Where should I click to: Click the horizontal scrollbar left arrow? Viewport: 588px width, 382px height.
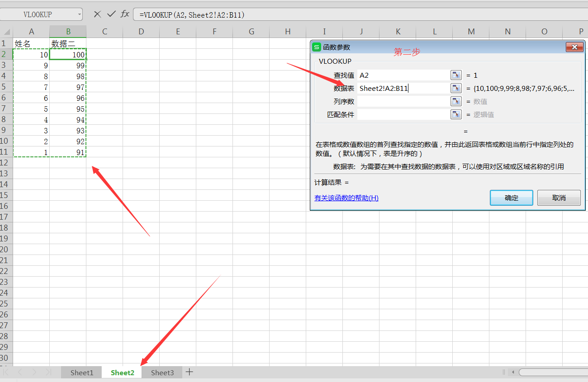click(x=512, y=372)
